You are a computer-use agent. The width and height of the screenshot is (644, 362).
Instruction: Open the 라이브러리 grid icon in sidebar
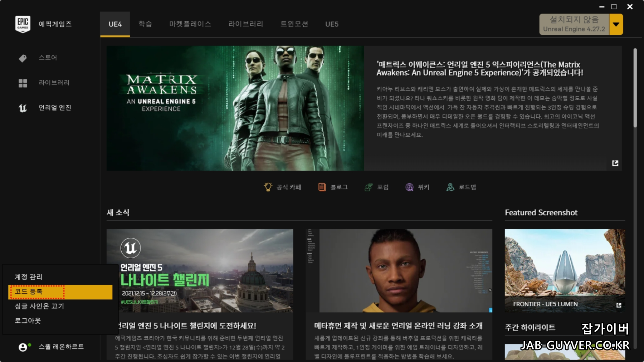pos(23,83)
